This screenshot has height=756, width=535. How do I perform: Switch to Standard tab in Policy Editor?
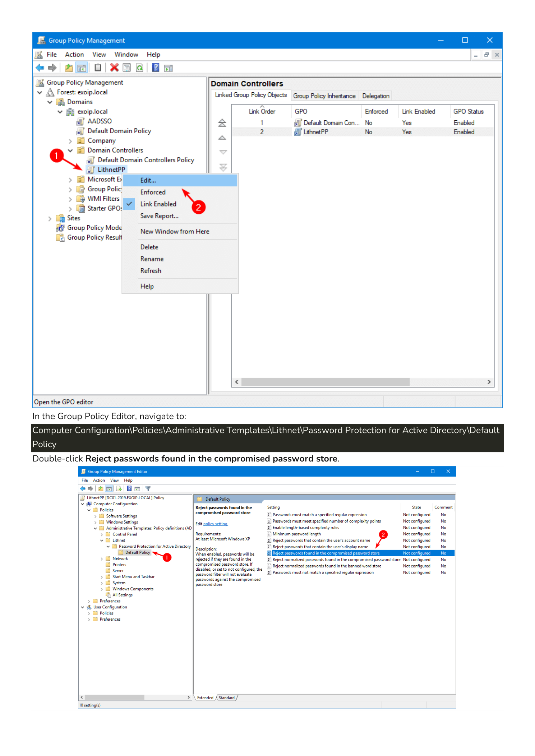[227, 697]
